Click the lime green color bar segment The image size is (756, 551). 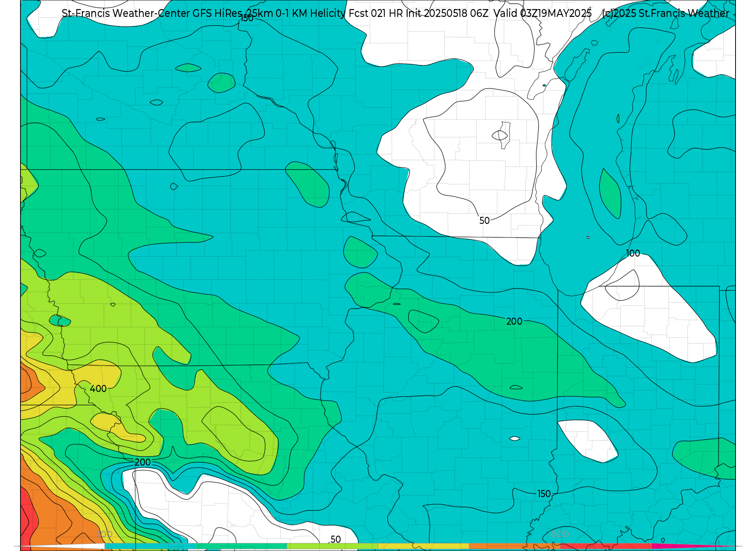click(332, 546)
